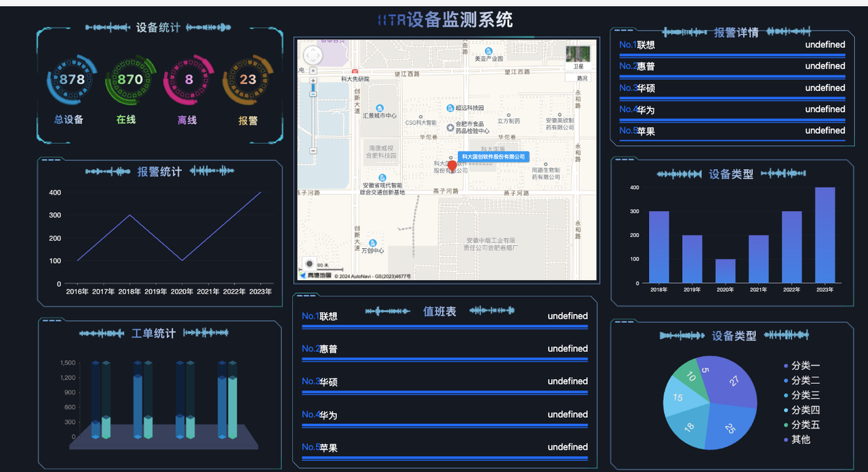Toggle 分类五 legend item in pie chart
The image size is (868, 472).
pyautogui.click(x=802, y=425)
